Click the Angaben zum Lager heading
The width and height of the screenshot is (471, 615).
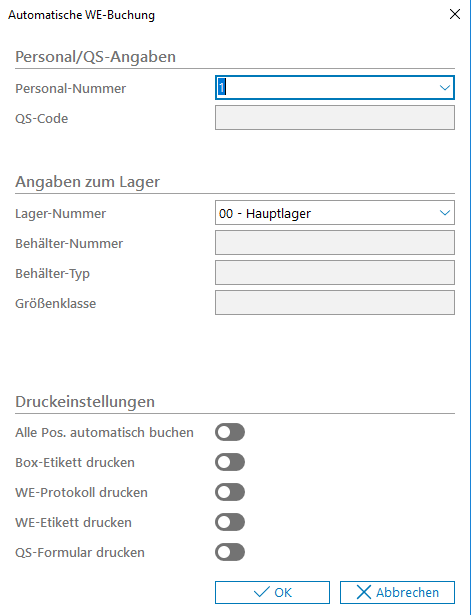(87, 182)
